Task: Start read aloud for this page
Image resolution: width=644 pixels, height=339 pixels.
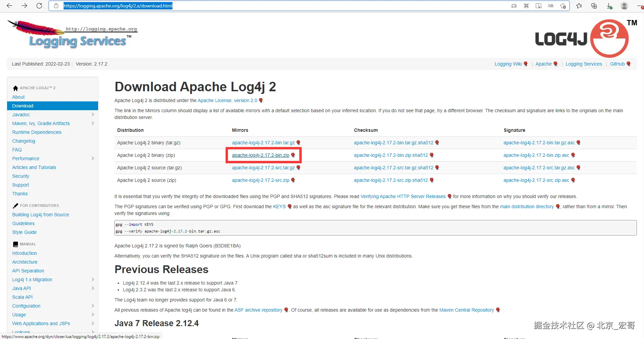Action: tap(538, 6)
